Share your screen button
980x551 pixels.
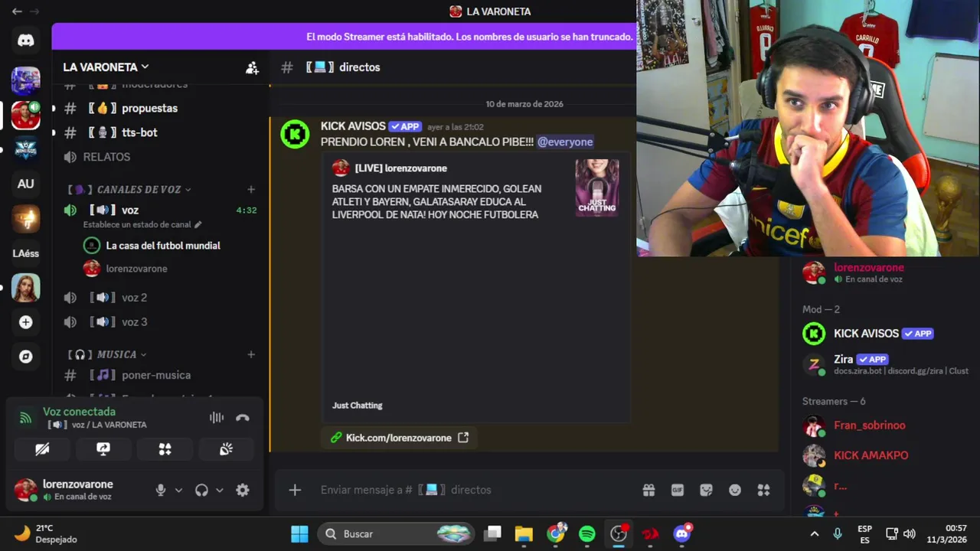103,449
